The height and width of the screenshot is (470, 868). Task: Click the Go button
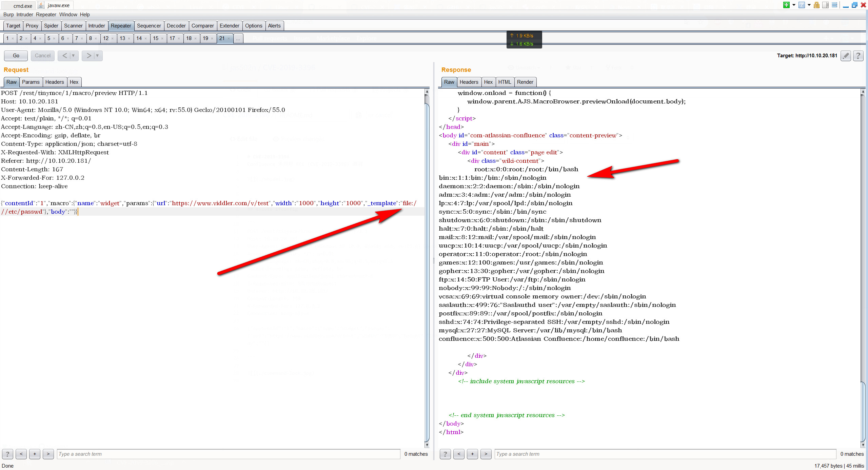(16, 56)
